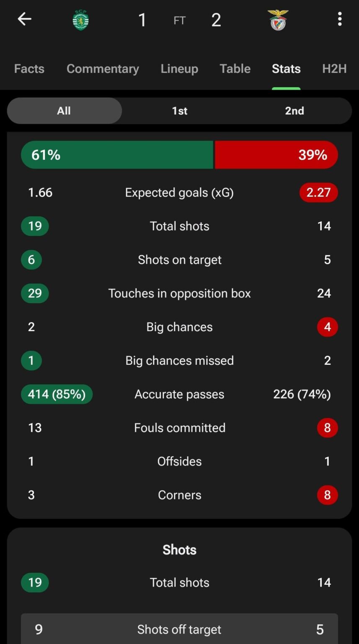Show only 1st half statistics

[x=179, y=111]
